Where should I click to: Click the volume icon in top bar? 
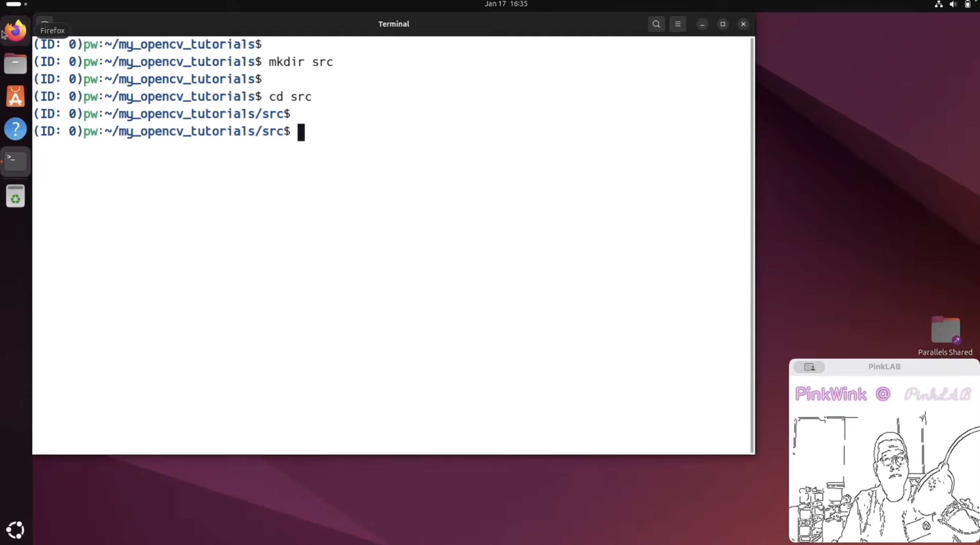point(952,5)
